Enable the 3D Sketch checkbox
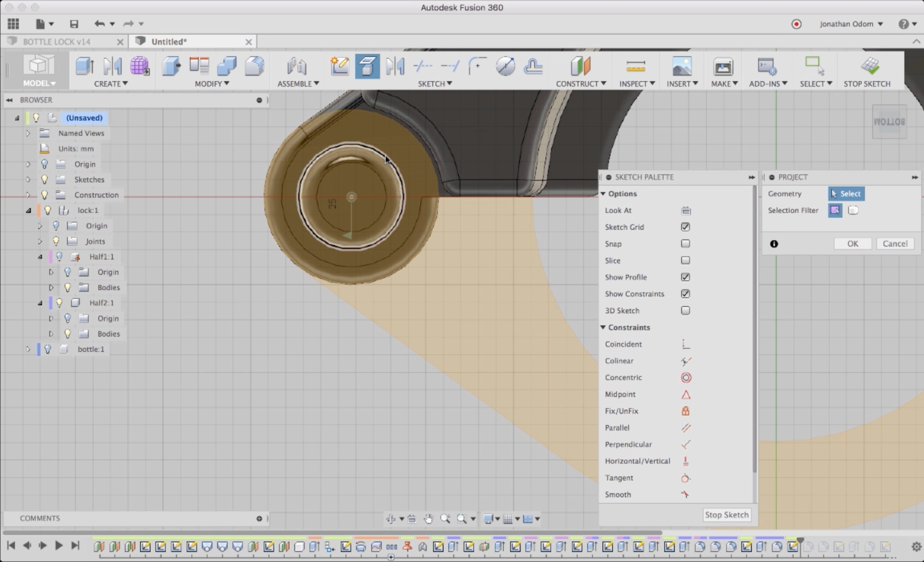Screen dimensions: 924x562 (685, 311)
